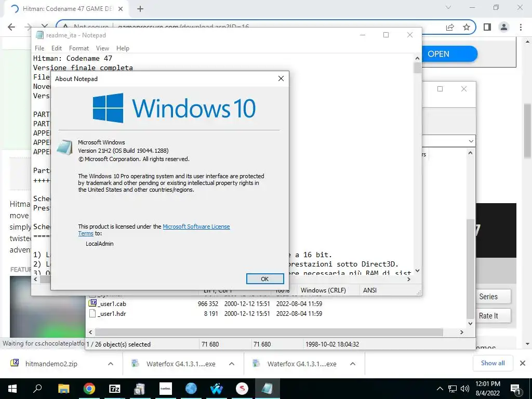Click Notepad horizontal scroll right arrow

(409, 279)
